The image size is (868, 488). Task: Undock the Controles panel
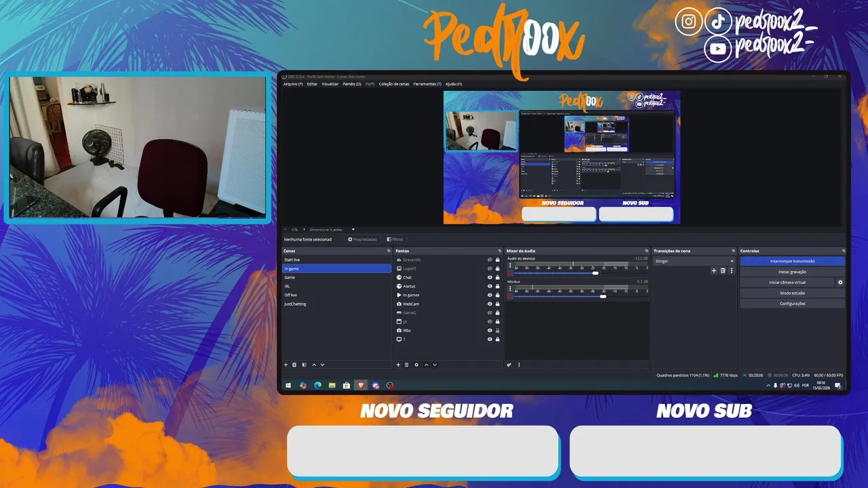(843, 251)
